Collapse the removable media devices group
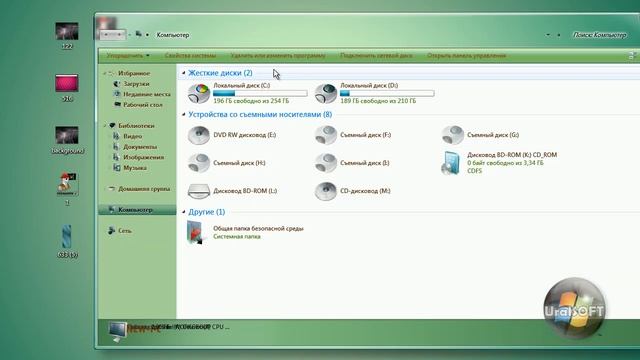 point(184,114)
